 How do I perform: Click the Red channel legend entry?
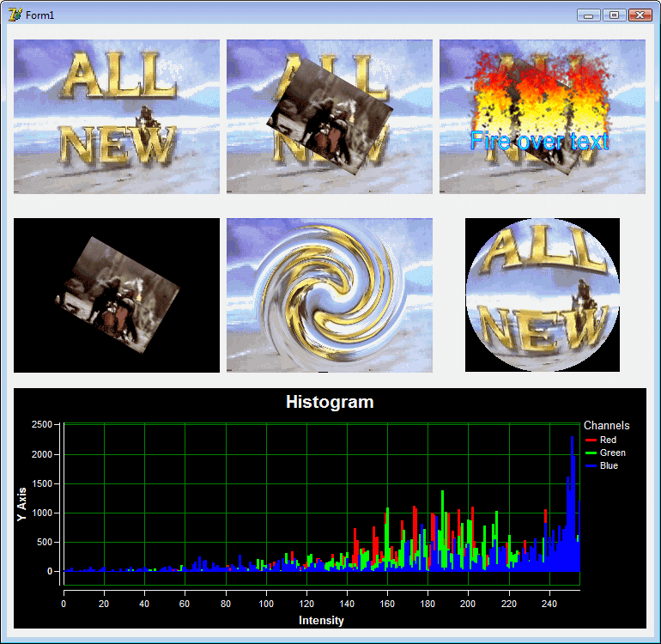pyautogui.click(x=602, y=440)
